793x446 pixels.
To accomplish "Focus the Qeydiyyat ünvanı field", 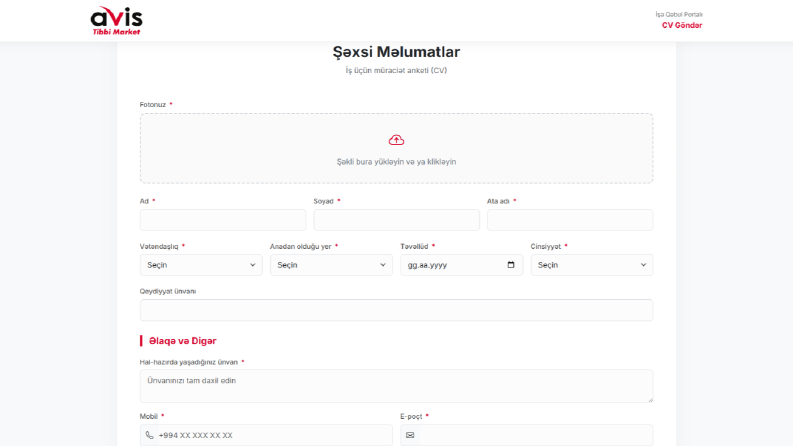I will click(x=396, y=310).
